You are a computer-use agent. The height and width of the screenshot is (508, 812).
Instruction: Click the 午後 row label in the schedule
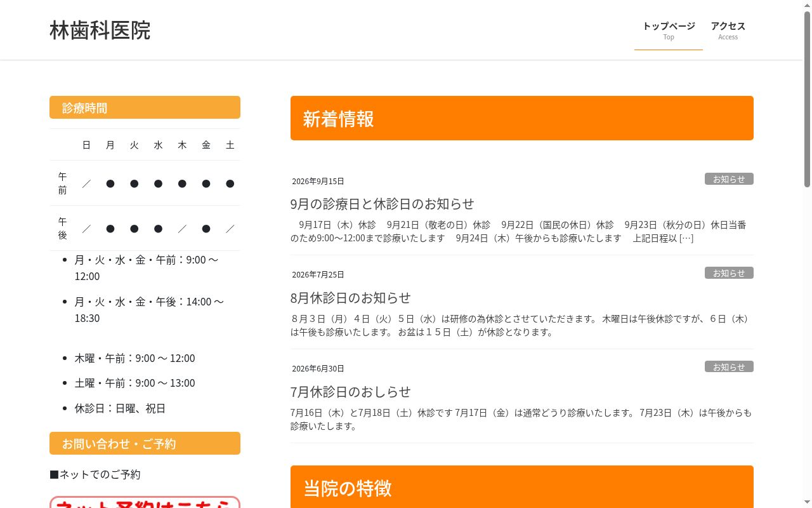62,228
